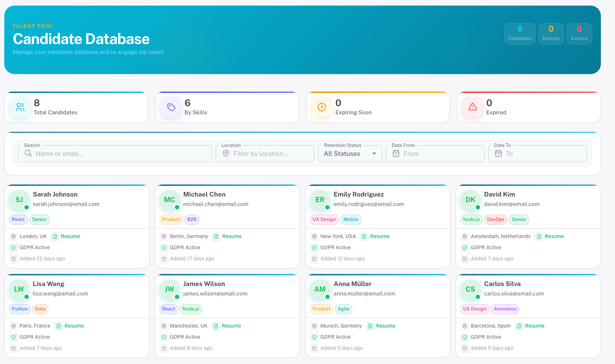The image size is (615, 364).
Task: Click the Expiring Soon clock icon
Action: (321, 107)
